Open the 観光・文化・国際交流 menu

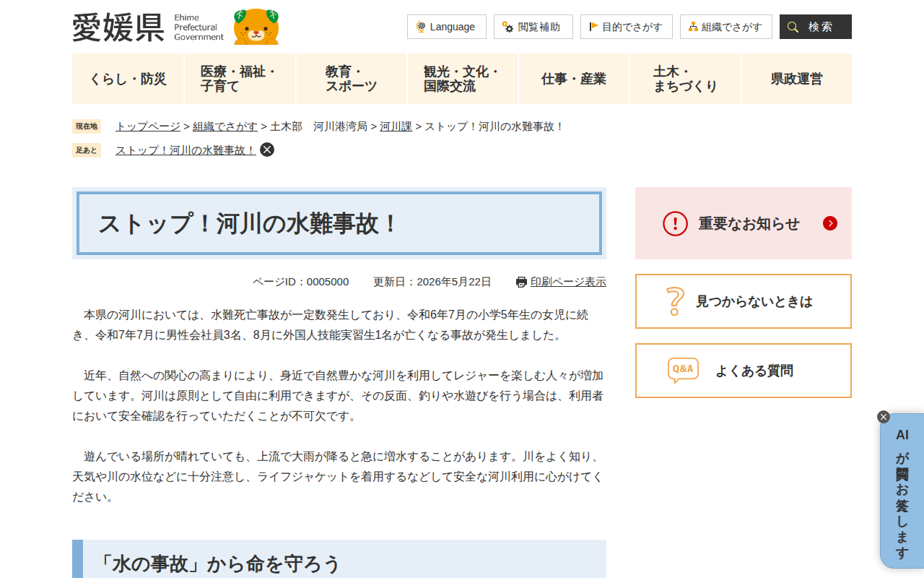[x=463, y=79]
